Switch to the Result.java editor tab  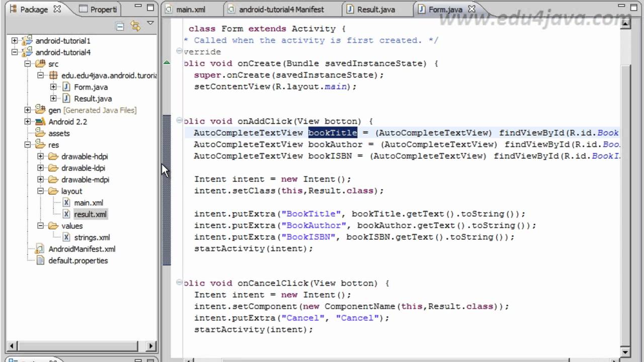tap(376, 9)
